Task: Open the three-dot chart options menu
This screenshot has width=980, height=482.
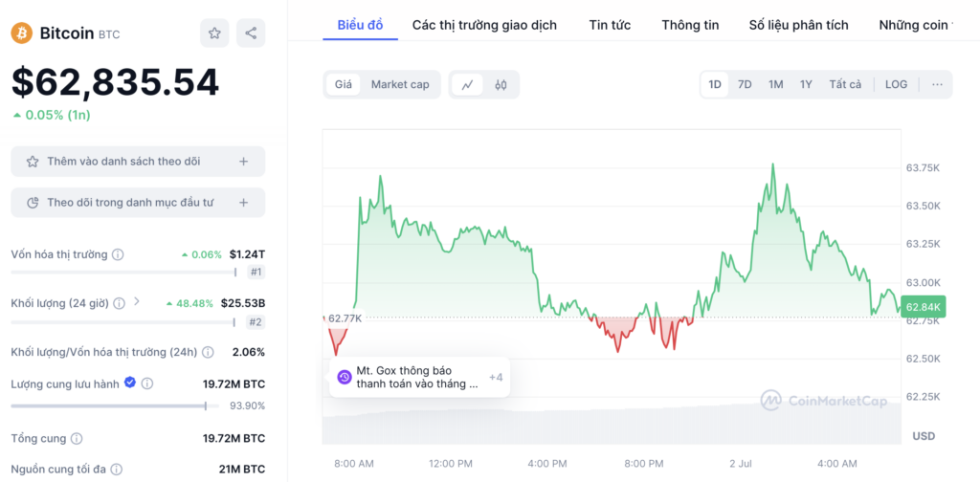Action: (x=937, y=84)
